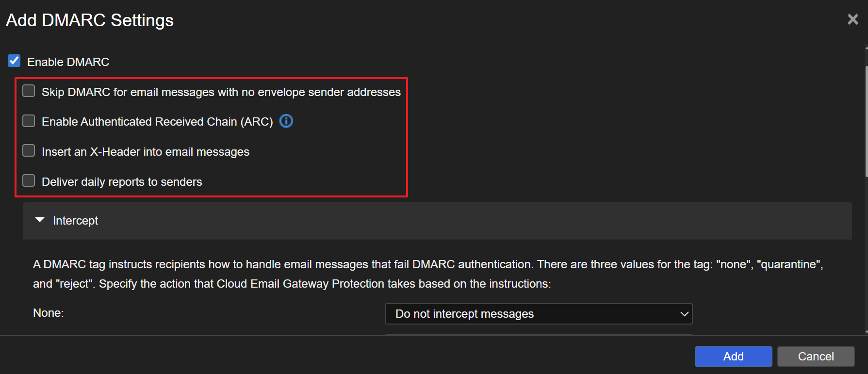Tick the Authenticated Received Chain checkbox

29,121
